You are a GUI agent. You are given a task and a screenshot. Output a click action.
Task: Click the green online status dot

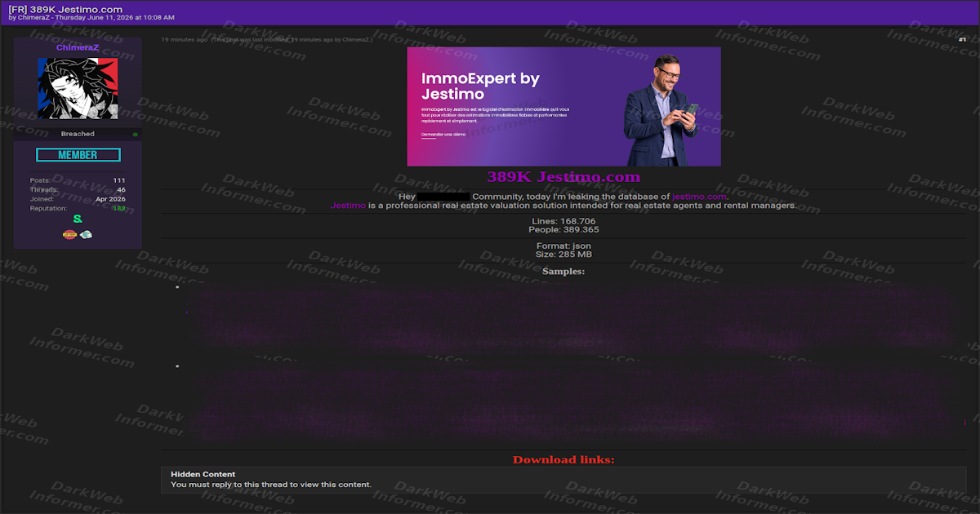point(135,134)
